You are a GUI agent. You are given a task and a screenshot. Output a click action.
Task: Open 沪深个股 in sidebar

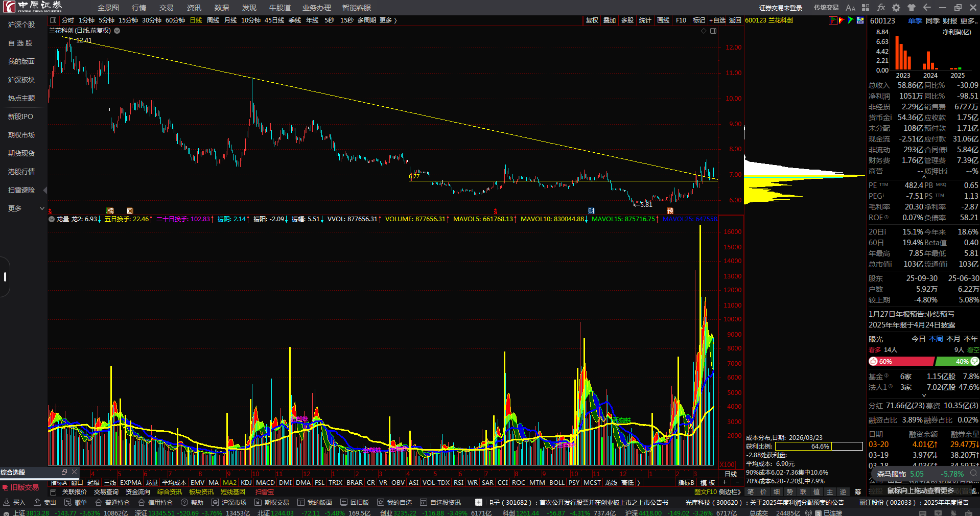[21, 25]
